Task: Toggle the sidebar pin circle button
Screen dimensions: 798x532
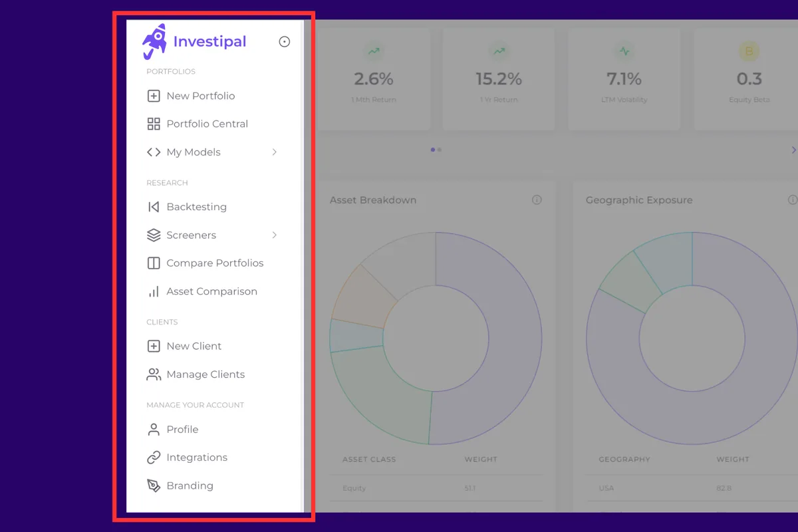Action: (x=284, y=42)
